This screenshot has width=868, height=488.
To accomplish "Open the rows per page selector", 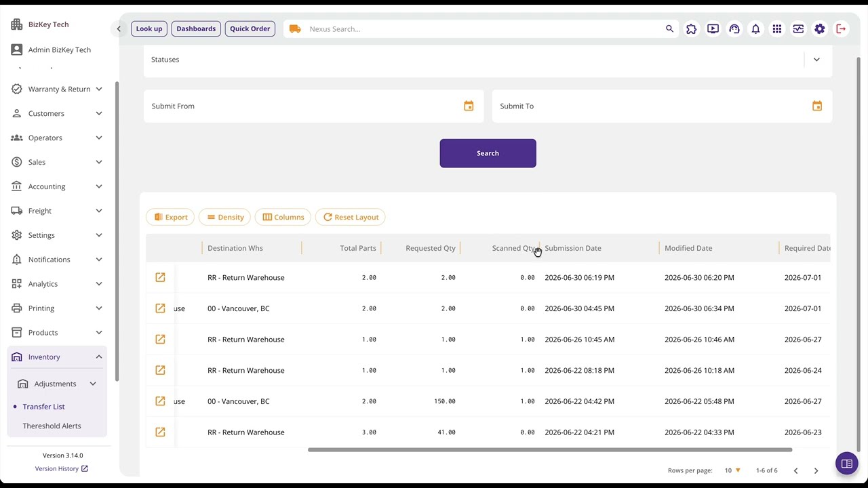I will (732, 470).
